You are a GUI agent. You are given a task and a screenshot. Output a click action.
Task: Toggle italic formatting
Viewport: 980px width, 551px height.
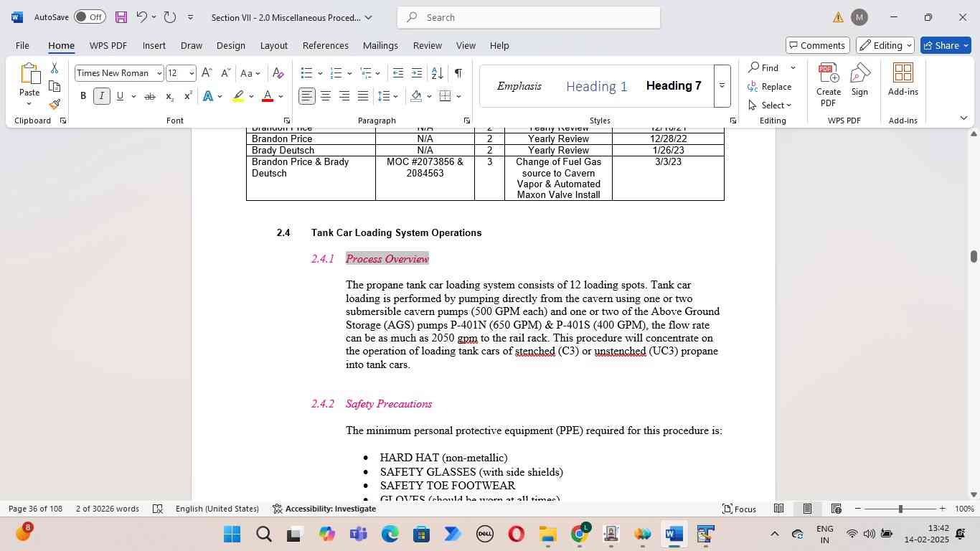102,96
